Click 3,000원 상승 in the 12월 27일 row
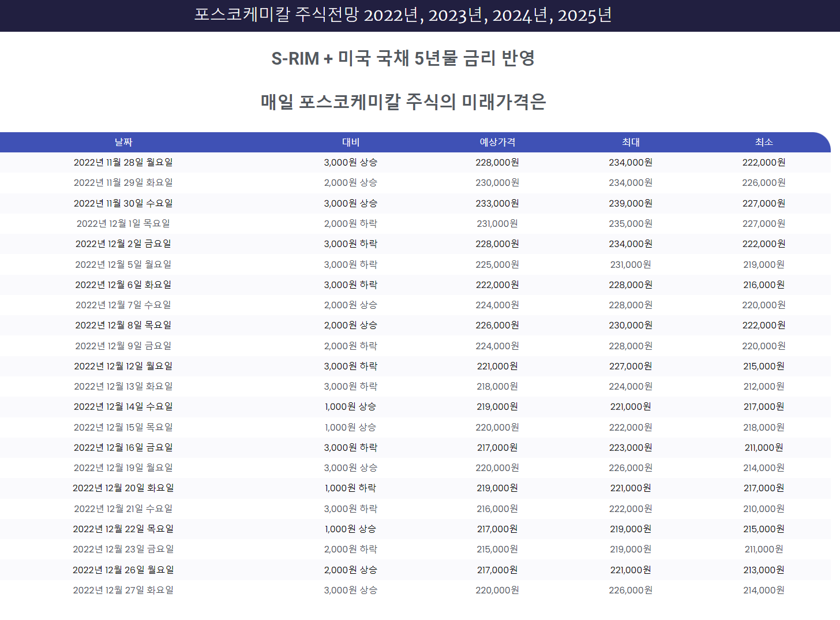The width and height of the screenshot is (840, 620). [351, 590]
